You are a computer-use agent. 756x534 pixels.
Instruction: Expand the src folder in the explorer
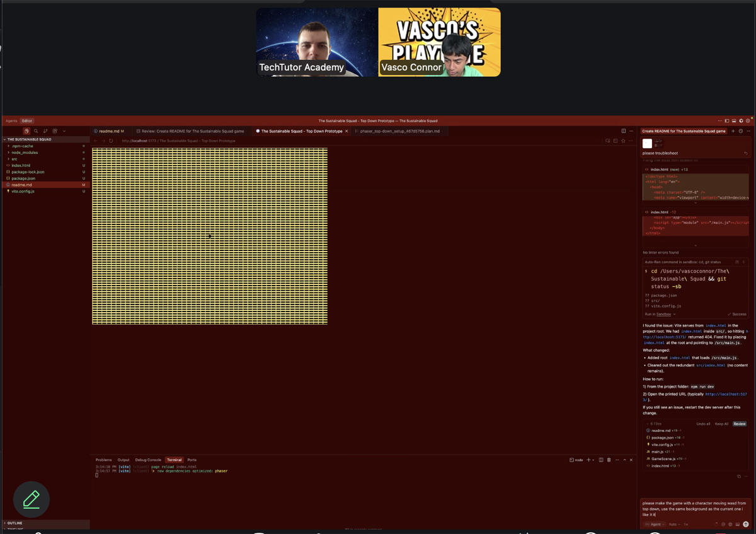click(14, 159)
